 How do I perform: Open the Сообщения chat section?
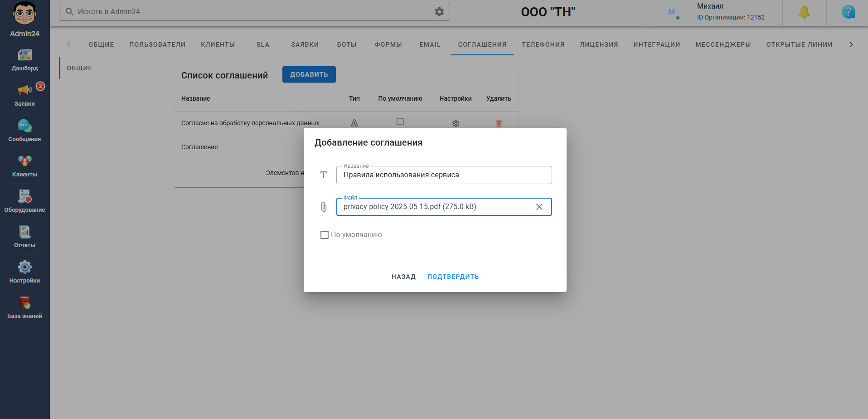tap(24, 131)
